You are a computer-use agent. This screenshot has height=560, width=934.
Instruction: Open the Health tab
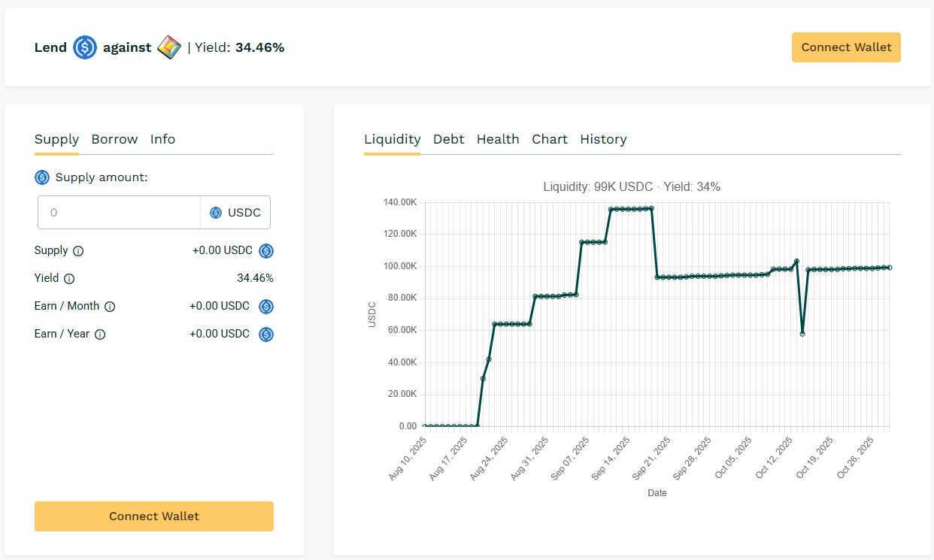pyautogui.click(x=498, y=139)
